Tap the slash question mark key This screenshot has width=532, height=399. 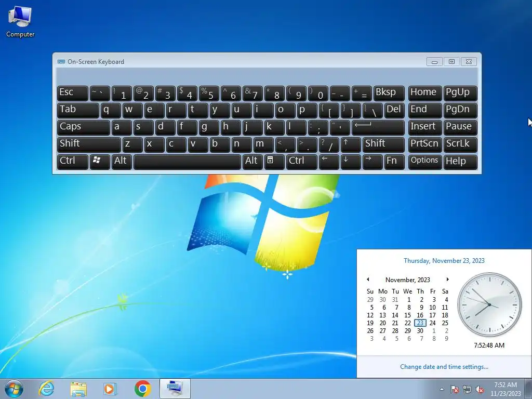tap(329, 144)
